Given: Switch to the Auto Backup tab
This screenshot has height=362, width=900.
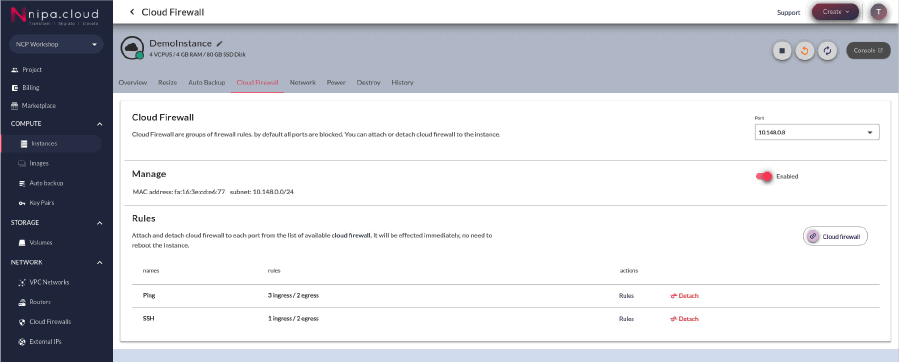Looking at the screenshot, I should point(207,83).
